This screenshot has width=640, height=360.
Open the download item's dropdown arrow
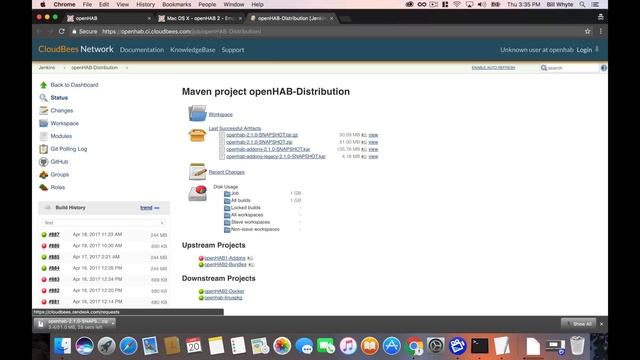113,323
